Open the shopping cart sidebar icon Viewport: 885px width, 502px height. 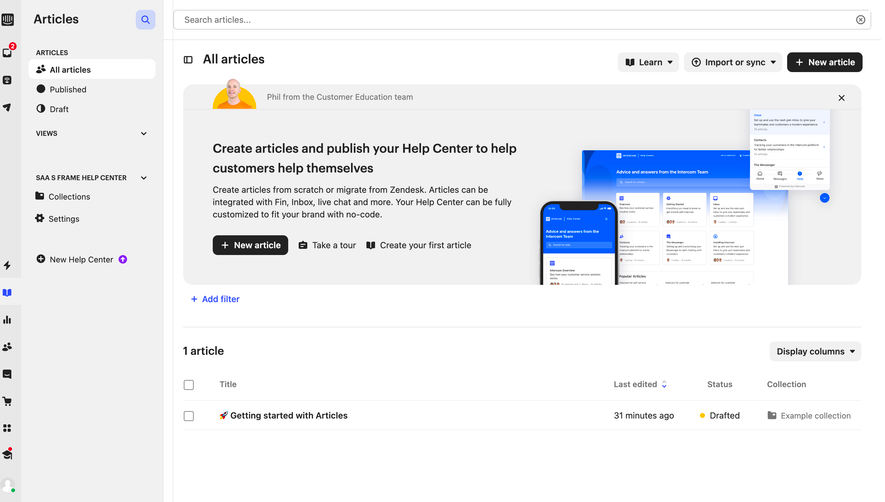[x=7, y=401]
